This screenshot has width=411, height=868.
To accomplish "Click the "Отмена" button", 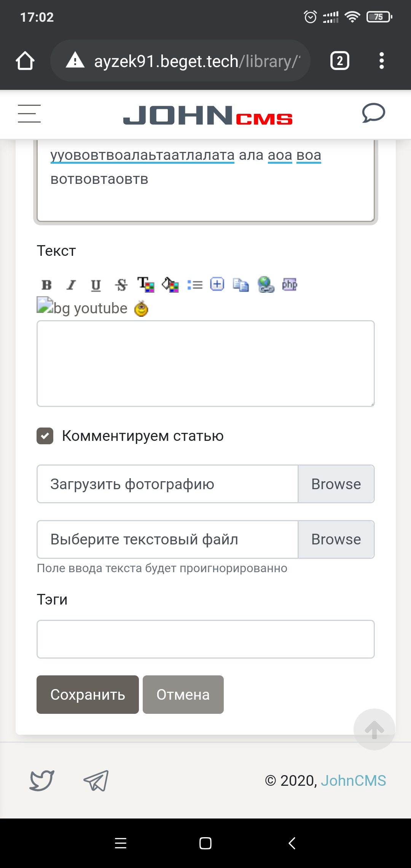I will click(183, 695).
